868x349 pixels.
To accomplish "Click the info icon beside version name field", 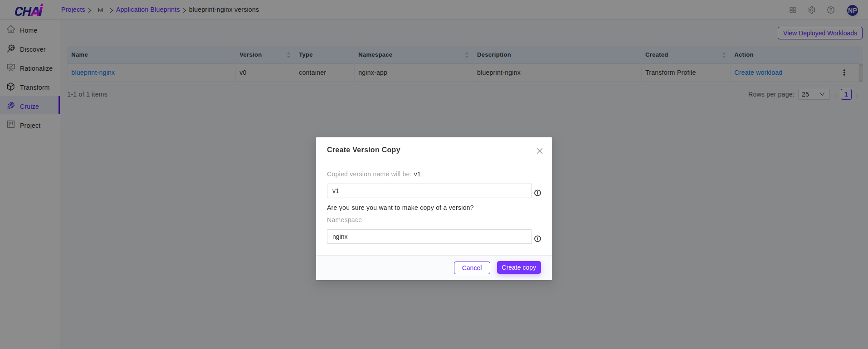I will click(537, 193).
